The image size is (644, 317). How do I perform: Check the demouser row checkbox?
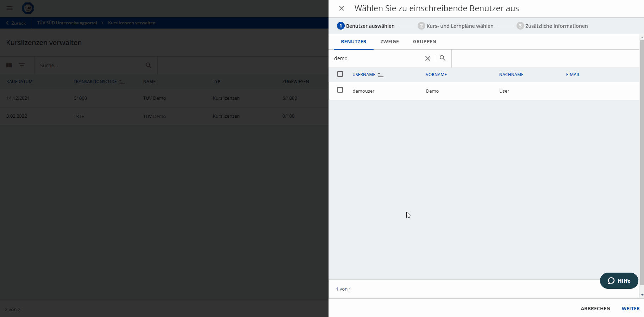(x=340, y=90)
